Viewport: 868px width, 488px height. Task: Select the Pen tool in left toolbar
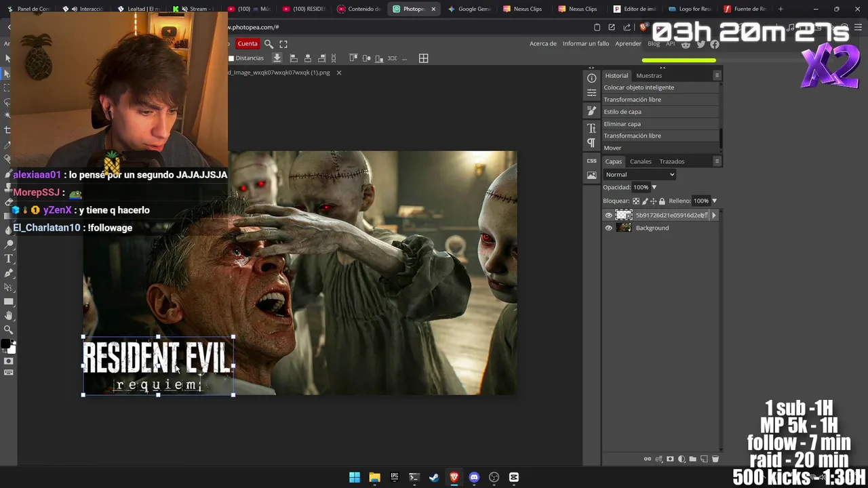(x=9, y=273)
